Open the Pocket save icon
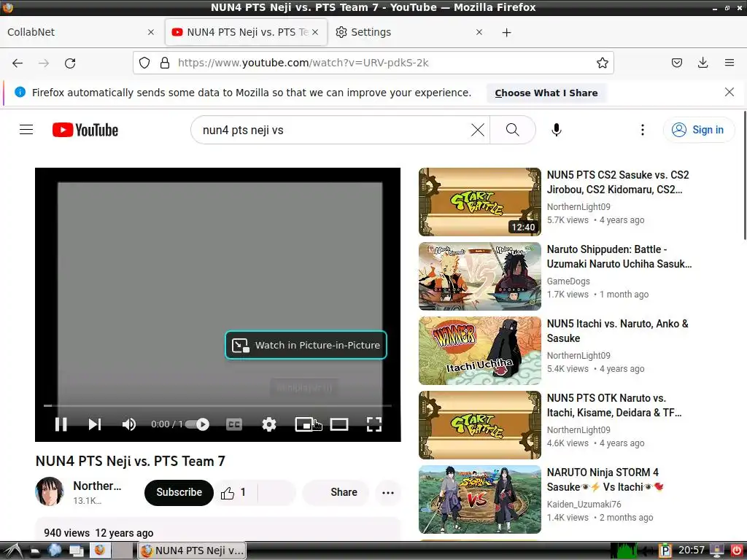The height and width of the screenshot is (560, 747). [x=676, y=63]
